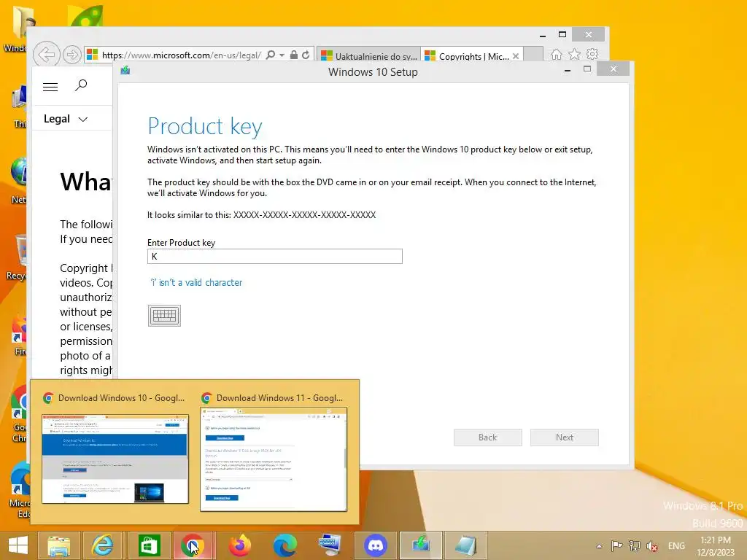Viewport: 747px width, 560px height.
Task: Click the Windows 10 Setup title bar icon
Action: (125, 71)
